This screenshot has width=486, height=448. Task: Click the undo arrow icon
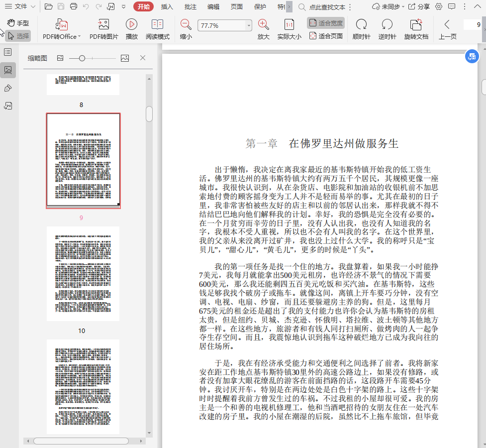[86, 6]
